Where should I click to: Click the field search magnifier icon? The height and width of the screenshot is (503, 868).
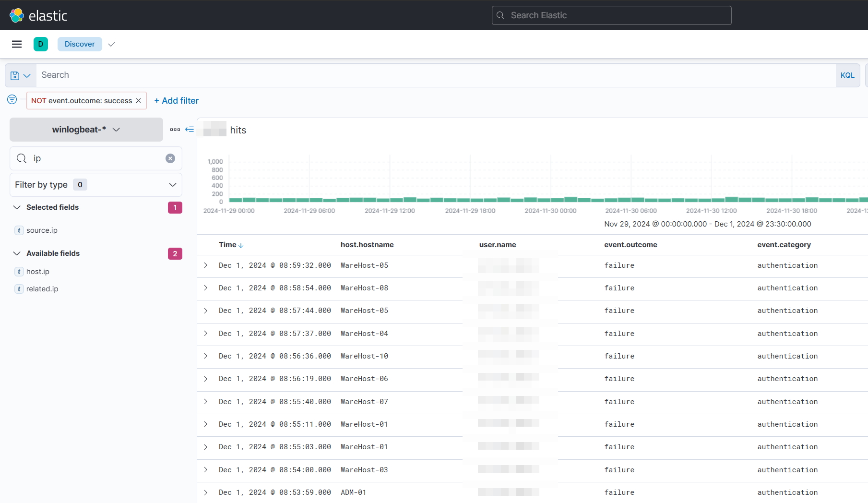[22, 158]
